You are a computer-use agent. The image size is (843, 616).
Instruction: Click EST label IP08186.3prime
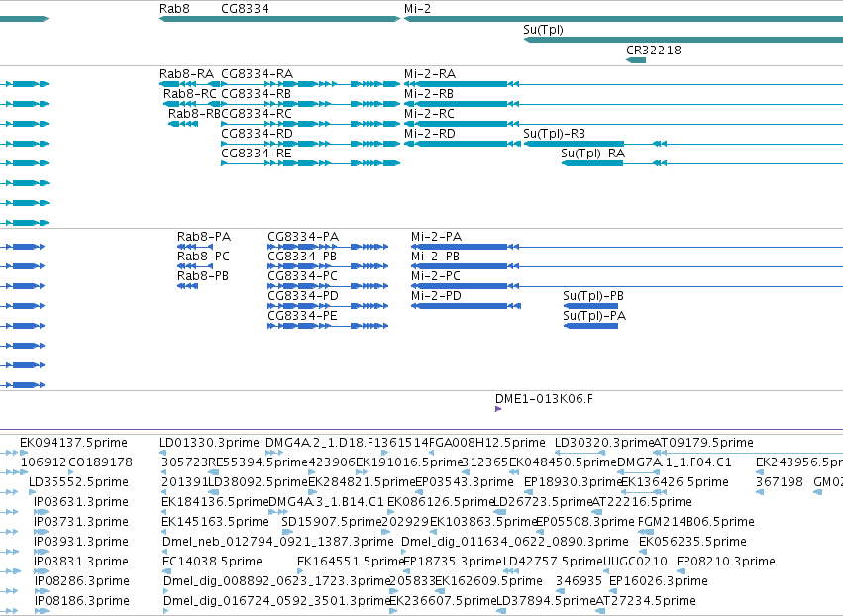pyautogui.click(x=82, y=601)
